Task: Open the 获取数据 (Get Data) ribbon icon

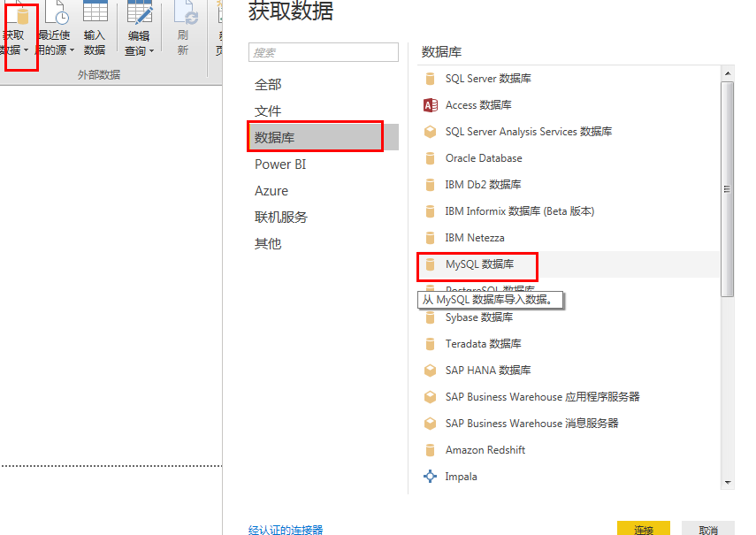Action: click(19, 13)
